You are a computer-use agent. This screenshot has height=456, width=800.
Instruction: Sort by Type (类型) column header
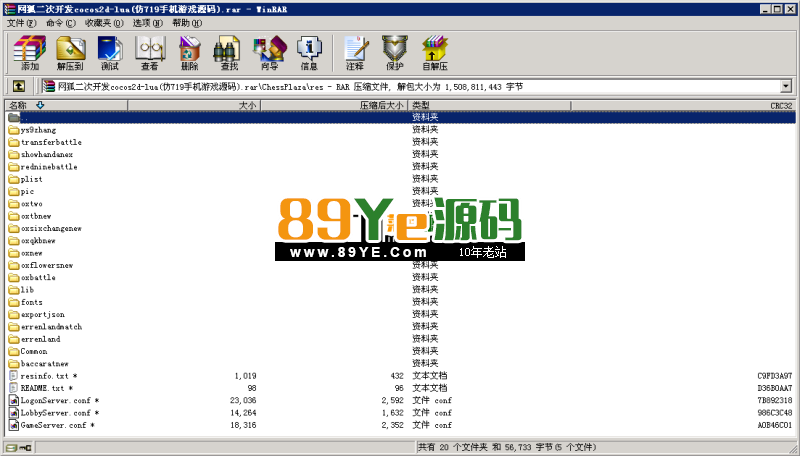[x=489, y=105]
